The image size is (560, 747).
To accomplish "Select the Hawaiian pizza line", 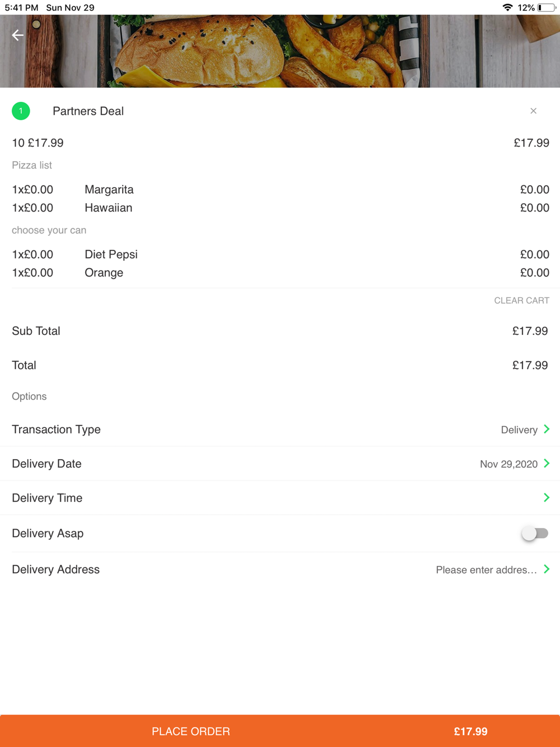I will pyautogui.click(x=109, y=208).
